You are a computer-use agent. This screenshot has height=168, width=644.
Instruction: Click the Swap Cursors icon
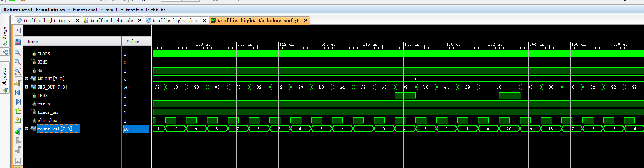[18, 160]
